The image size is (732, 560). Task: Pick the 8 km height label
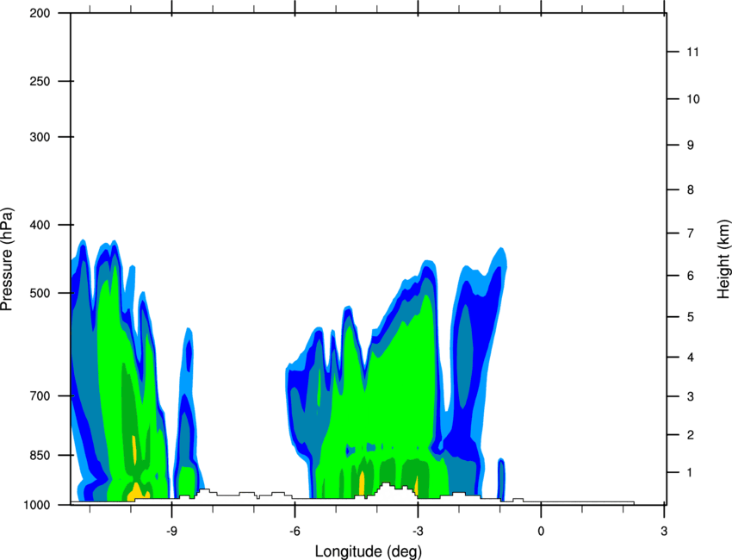pyautogui.click(x=691, y=190)
